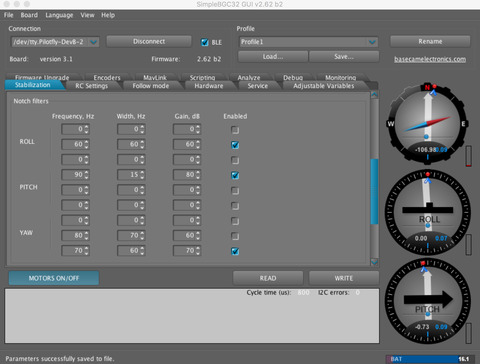Image resolution: width=480 pixels, height=364 pixels.
Task: Click the scroll-up arrow of Notch filters panel
Action: 374,95
